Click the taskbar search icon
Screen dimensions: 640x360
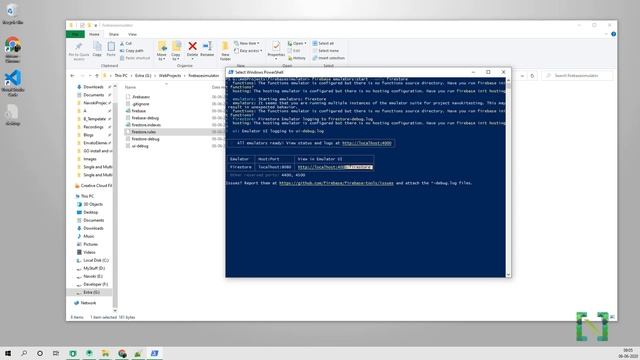click(24, 353)
